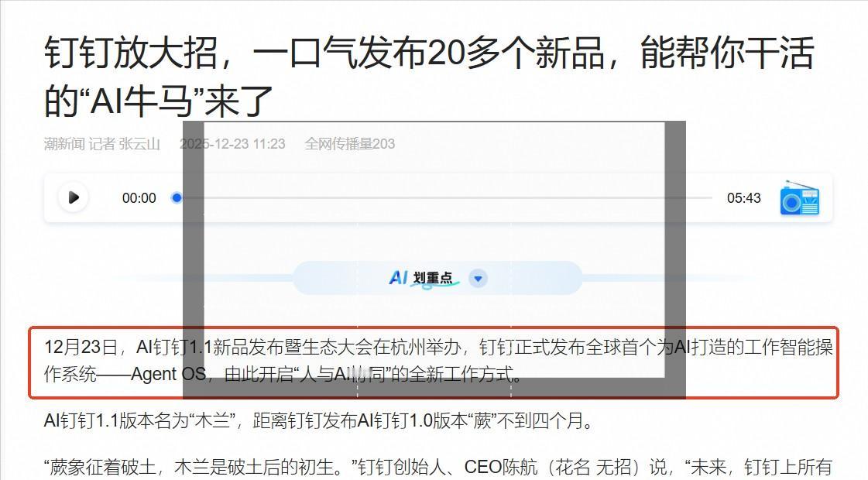Click paragraph starting AI钉钉1.1版本名为
Viewport: 868px width, 480px height.
pyautogui.click(x=319, y=420)
